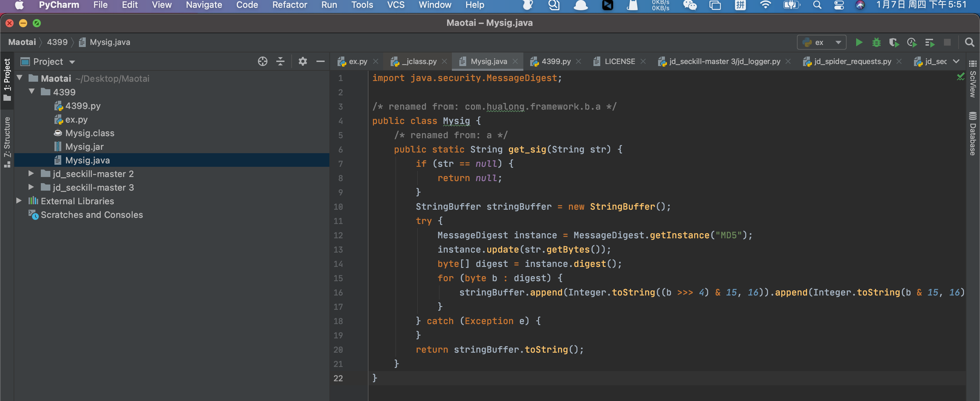This screenshot has height=401, width=980.
Task: Click Maotai in the breadcrumb bar
Action: 22,42
